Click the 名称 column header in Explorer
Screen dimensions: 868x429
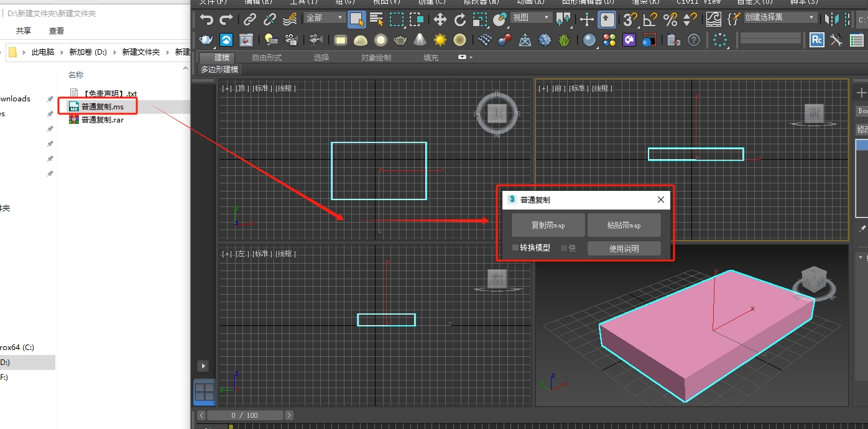(76, 75)
